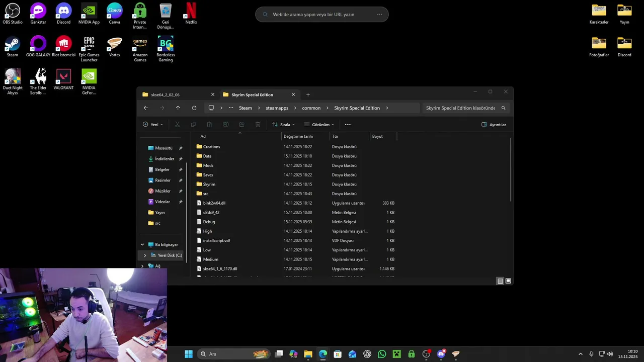
Task: Open the Sırala sort dropdown
Action: 283,125
